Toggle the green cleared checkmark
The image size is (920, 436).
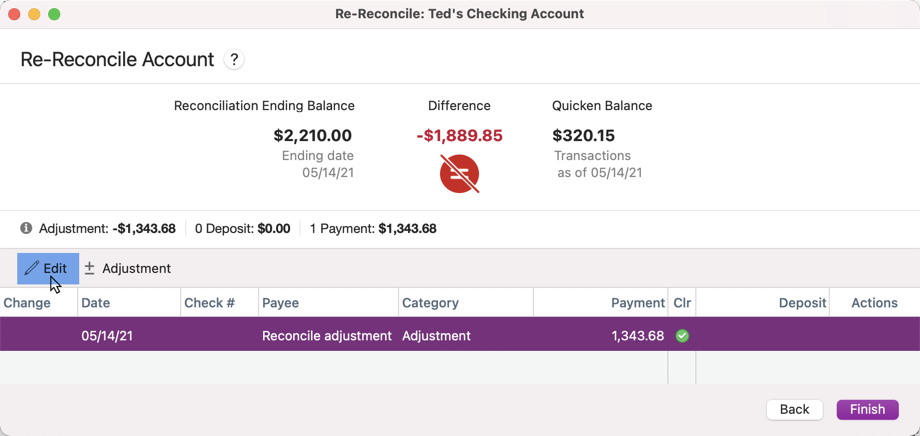682,336
